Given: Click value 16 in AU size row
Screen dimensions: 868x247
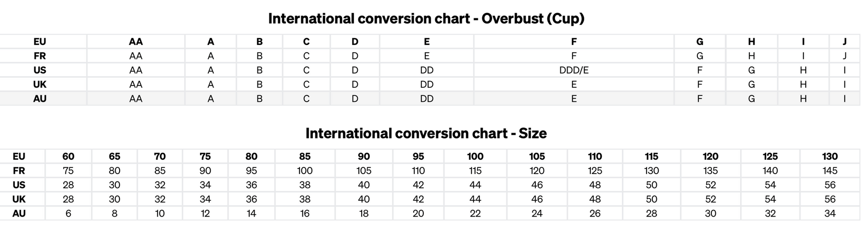Looking at the screenshot, I should pos(305,213).
